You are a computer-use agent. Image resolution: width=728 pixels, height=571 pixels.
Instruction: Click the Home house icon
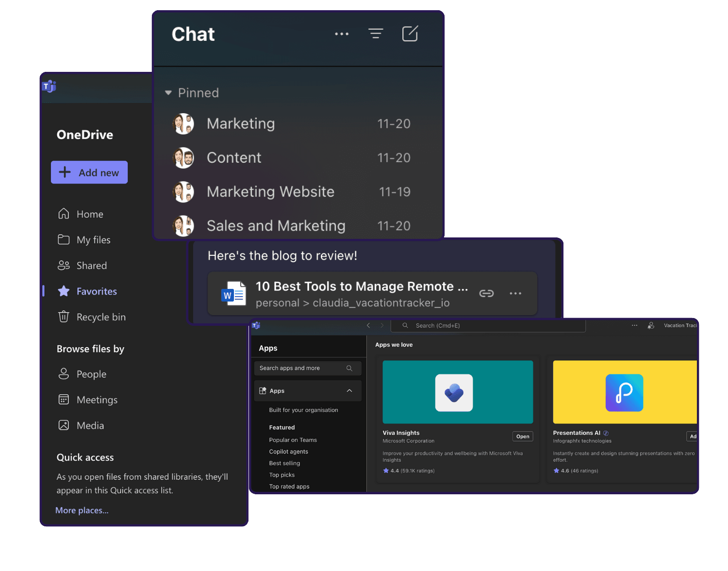pos(64,214)
